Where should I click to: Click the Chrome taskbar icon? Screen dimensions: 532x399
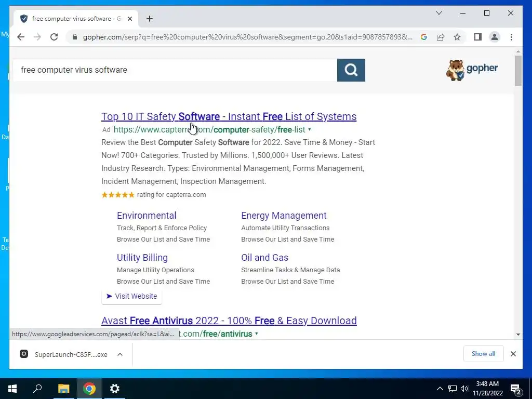(89, 389)
